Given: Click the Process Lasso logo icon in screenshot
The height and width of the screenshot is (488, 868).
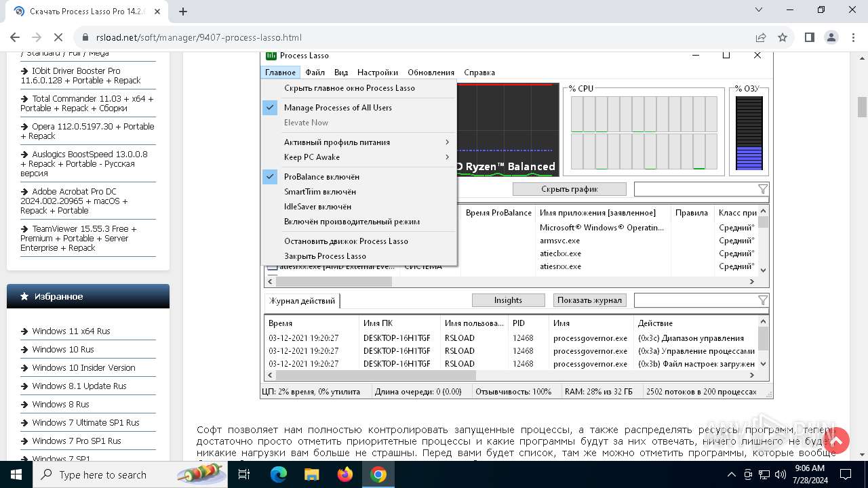Looking at the screenshot, I should click(x=271, y=56).
